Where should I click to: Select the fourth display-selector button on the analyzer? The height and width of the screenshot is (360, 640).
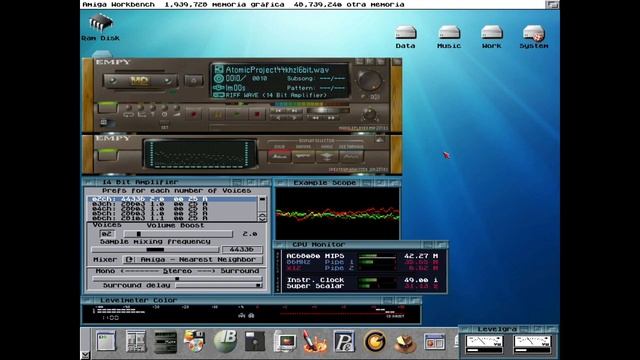tap(351, 156)
